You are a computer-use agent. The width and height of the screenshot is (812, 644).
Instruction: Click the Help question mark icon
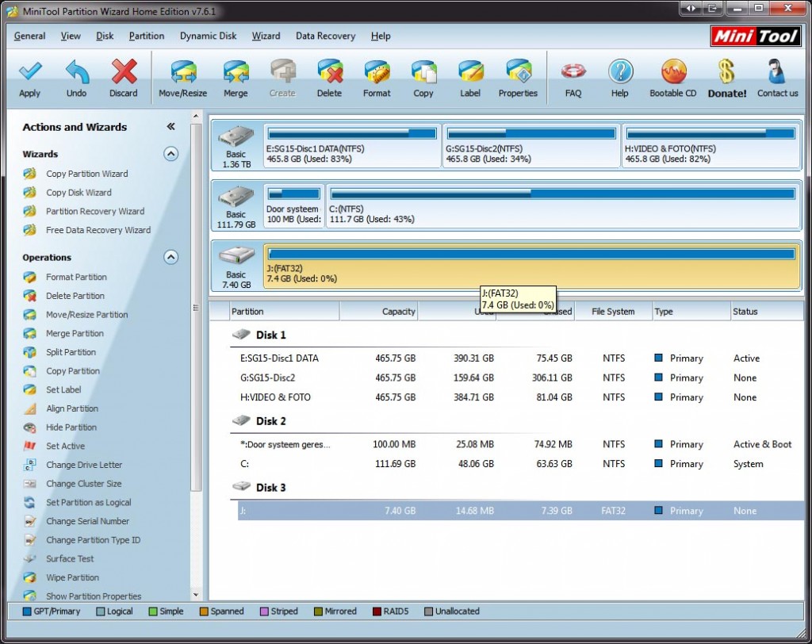click(x=620, y=71)
